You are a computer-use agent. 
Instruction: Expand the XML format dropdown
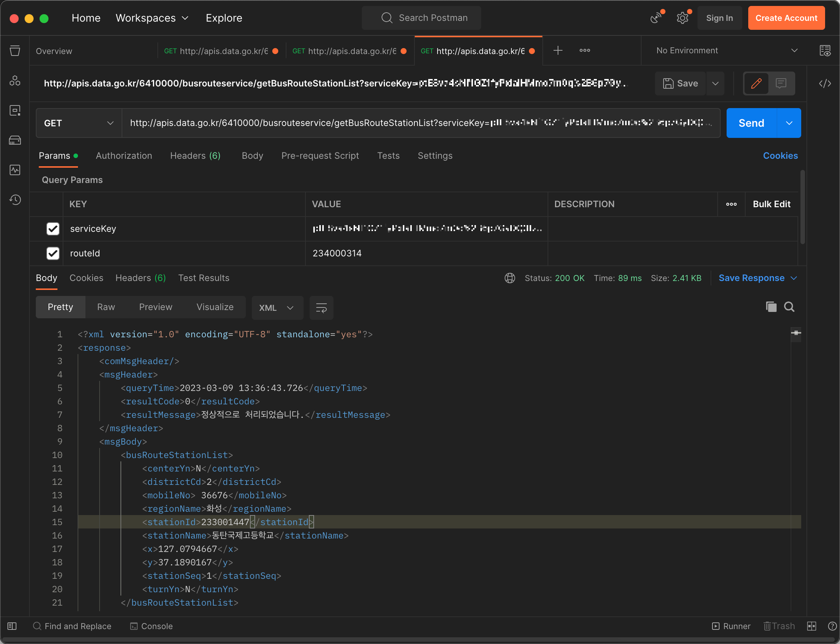277,308
